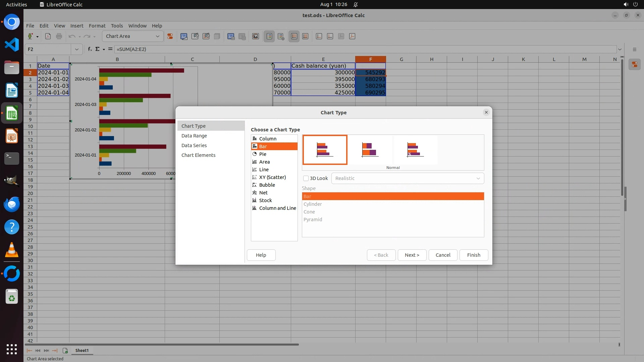Open the Name Box F2 dropdown arrow
The height and width of the screenshot is (362, 644).
(77, 49)
